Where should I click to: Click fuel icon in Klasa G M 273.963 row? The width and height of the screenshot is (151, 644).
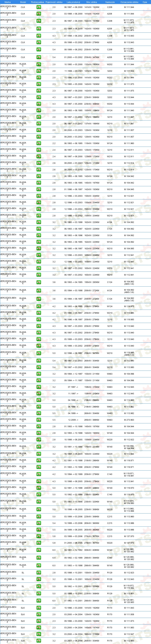pyautogui.click(x=39, y=420)
